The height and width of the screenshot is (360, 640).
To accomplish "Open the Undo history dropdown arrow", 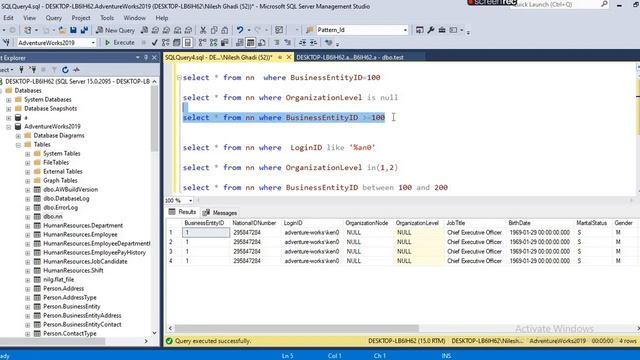I will [x=249, y=30].
